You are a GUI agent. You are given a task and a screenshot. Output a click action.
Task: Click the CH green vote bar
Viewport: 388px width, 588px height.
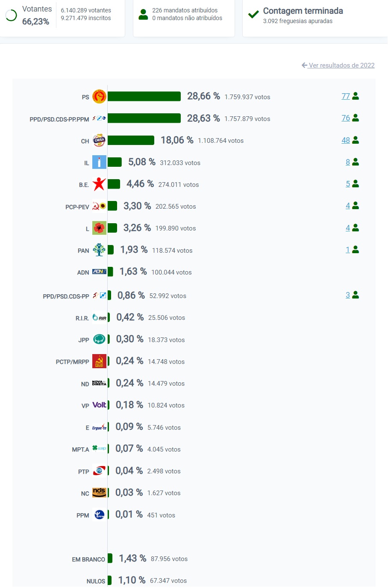[x=131, y=140]
